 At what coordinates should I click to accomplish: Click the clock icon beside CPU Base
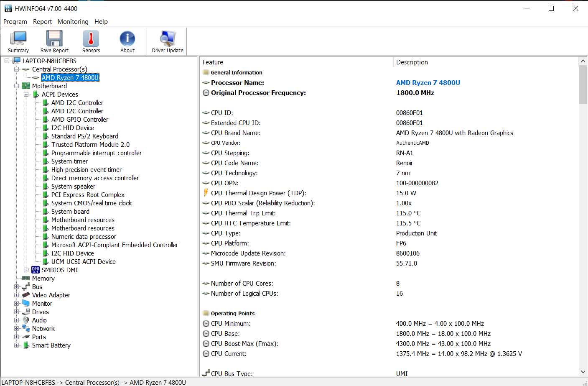(206, 334)
